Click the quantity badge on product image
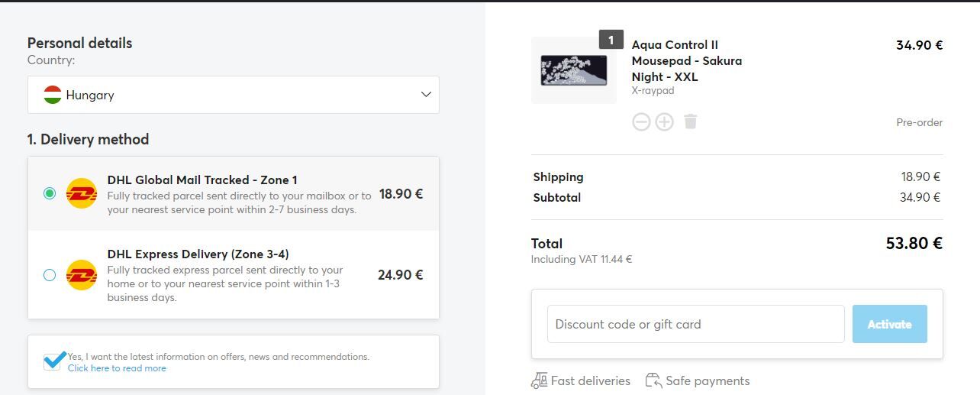This screenshot has width=980, height=395. click(x=611, y=40)
